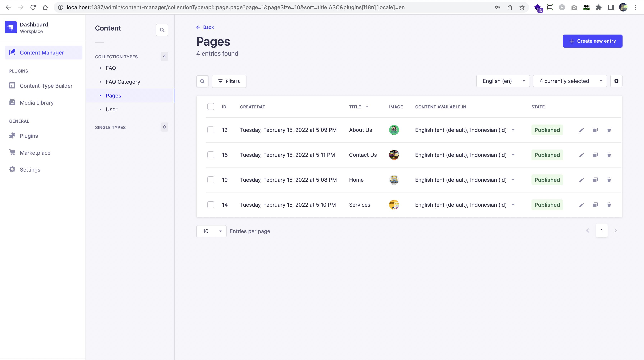This screenshot has height=360, width=644.
Task: Delete the Contact Us entry
Action: (609, 155)
